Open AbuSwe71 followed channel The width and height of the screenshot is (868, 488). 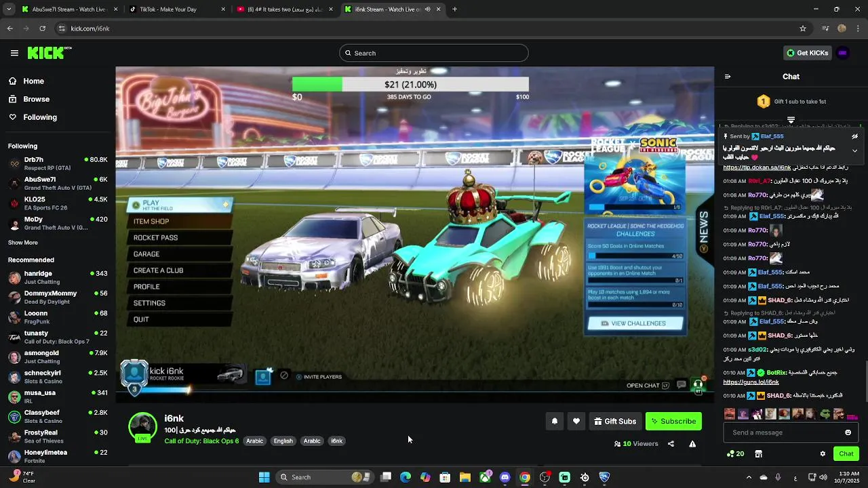coord(58,184)
